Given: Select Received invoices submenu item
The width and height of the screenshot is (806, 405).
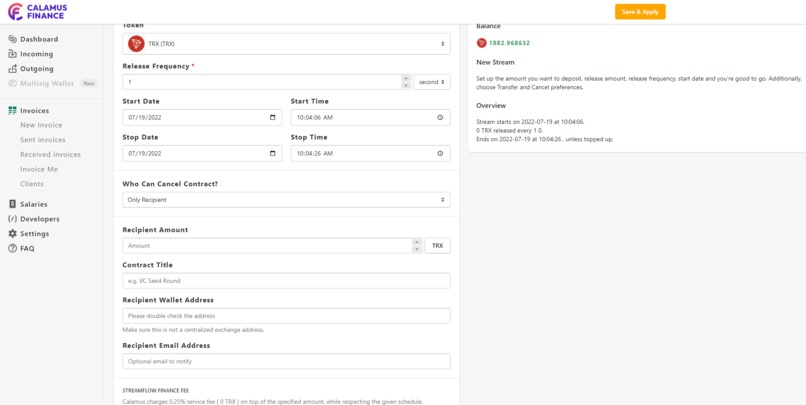Looking at the screenshot, I should click(50, 154).
